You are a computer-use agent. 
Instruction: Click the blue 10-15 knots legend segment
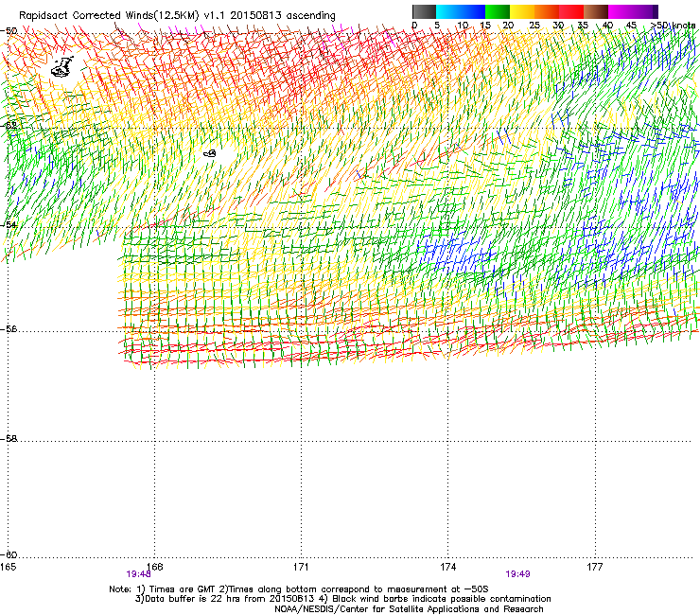pyautogui.click(x=473, y=11)
